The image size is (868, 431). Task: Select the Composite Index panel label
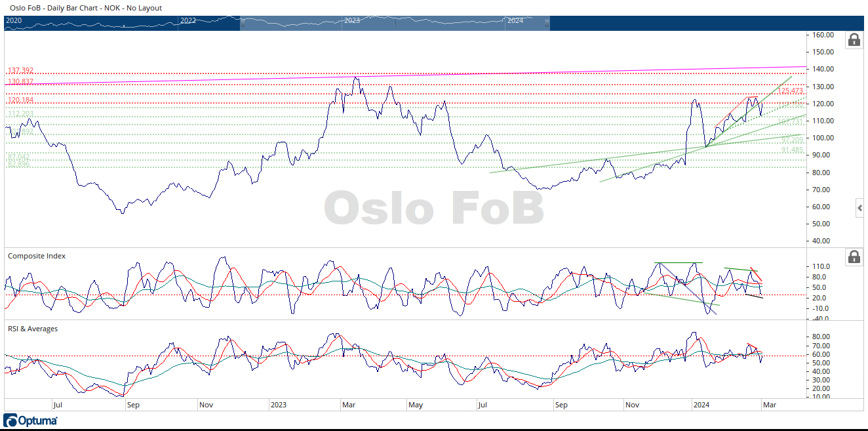click(37, 256)
